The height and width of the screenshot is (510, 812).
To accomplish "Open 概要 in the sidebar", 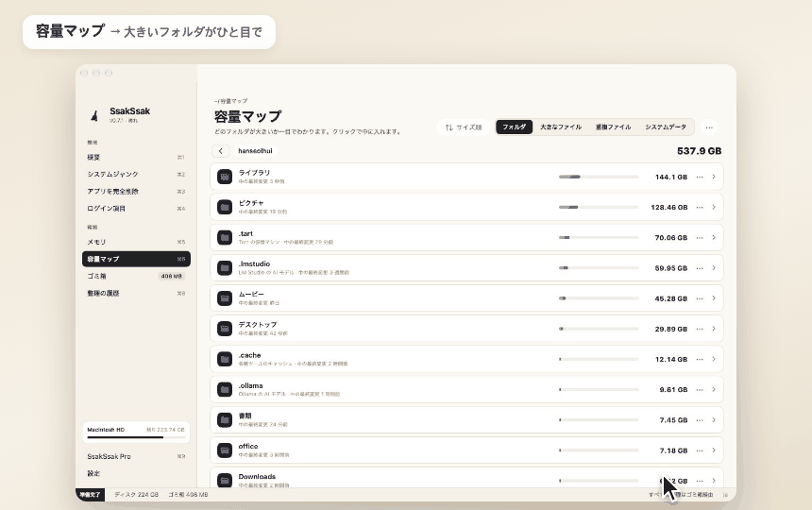I will click(x=136, y=158).
